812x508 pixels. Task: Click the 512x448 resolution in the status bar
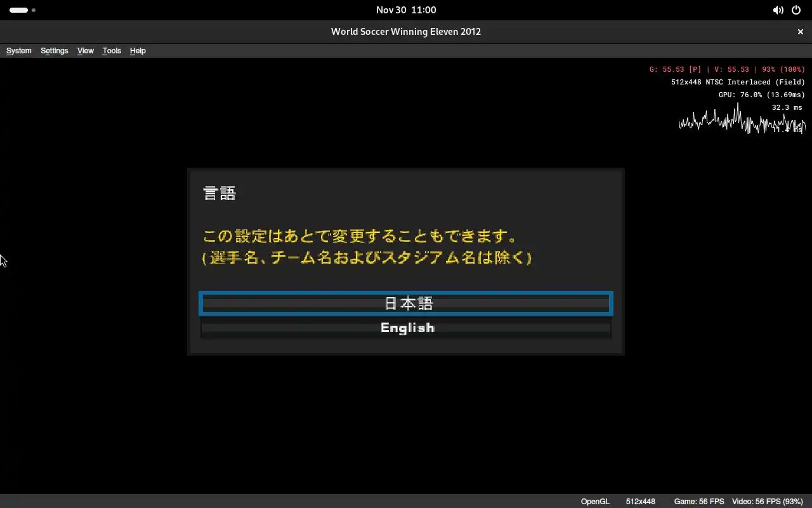point(640,502)
